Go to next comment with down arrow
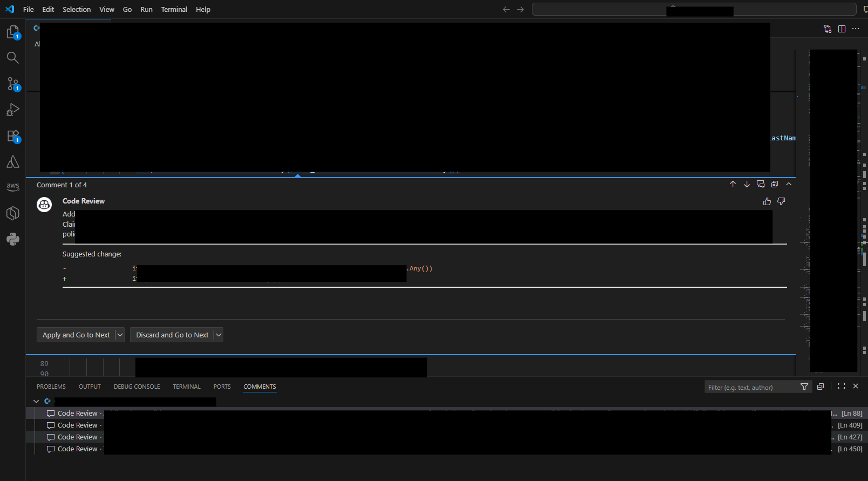The width and height of the screenshot is (868, 481). click(747, 184)
